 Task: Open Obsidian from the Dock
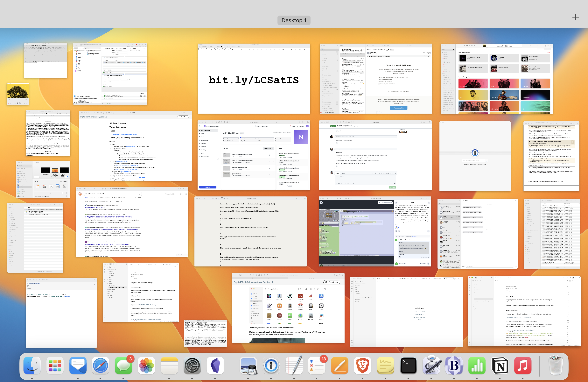pyautogui.click(x=215, y=366)
